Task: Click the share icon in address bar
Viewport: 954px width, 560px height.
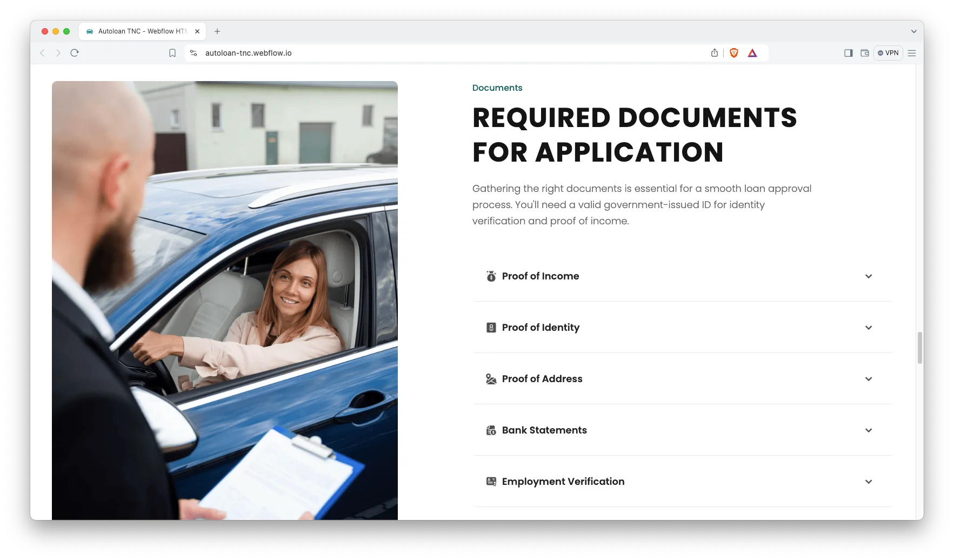Action: click(x=715, y=53)
